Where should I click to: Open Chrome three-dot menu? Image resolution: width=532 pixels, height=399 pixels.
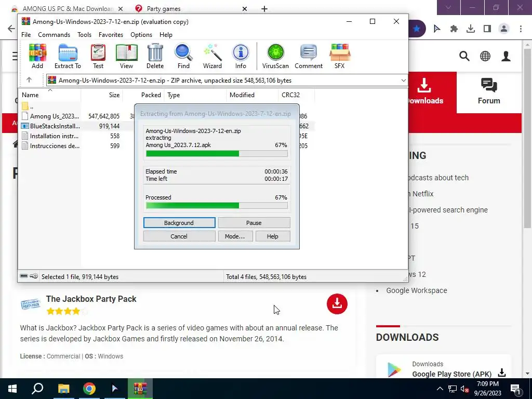coord(521,29)
